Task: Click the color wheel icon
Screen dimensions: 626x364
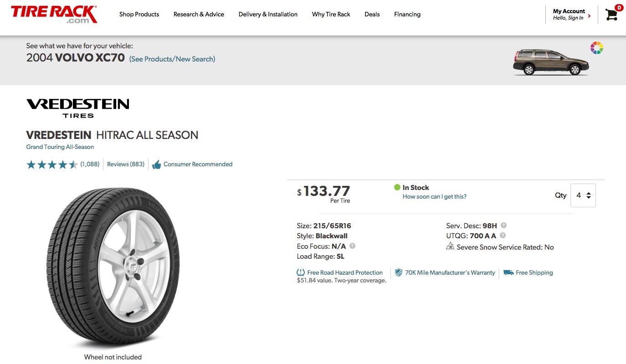Action: (x=596, y=48)
